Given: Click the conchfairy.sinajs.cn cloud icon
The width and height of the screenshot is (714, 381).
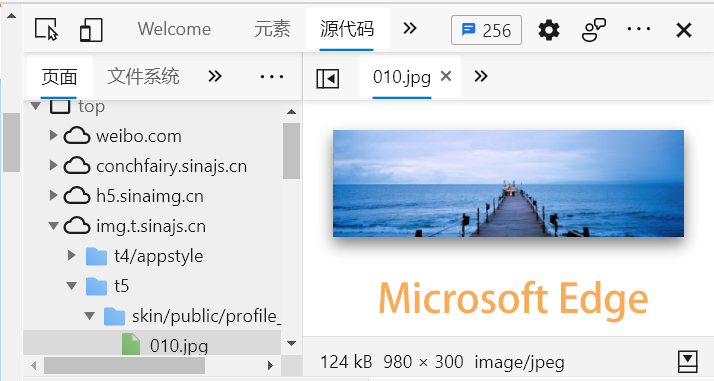Looking at the screenshot, I should point(76,166).
